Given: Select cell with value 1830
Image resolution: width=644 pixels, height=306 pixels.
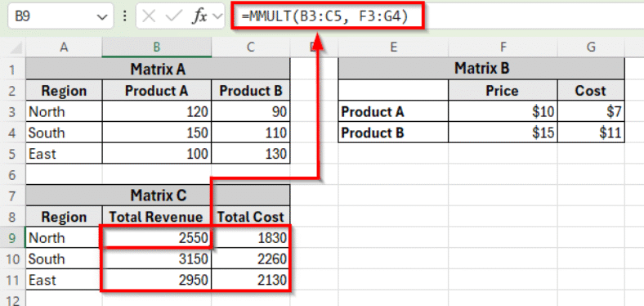Looking at the screenshot, I should point(251,238).
